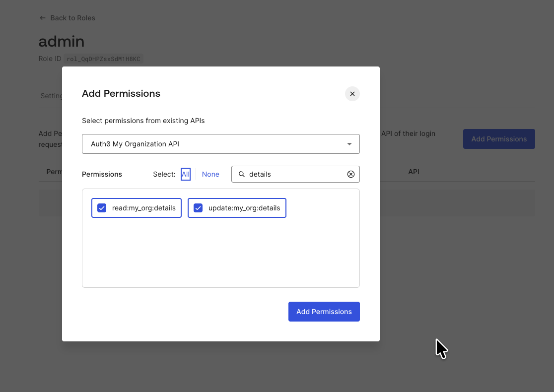Open the Auth0 My Organization API dropdown
Viewport: 554px width, 392px height.
(x=221, y=143)
